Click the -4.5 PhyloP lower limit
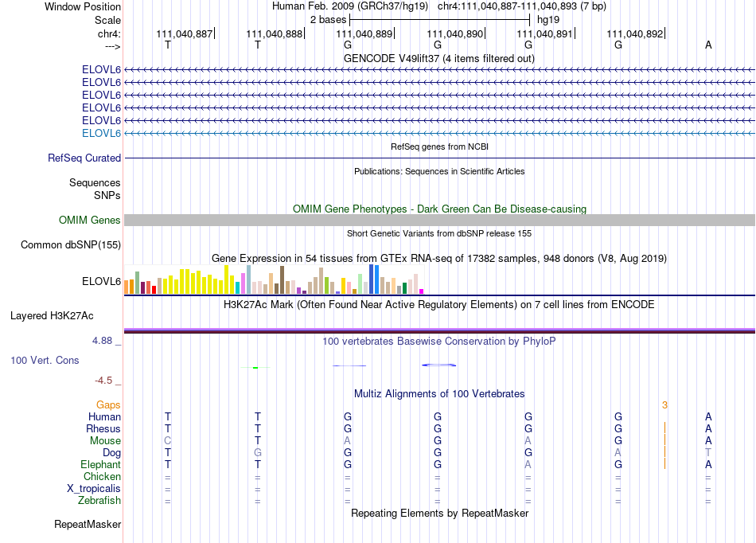The width and height of the screenshot is (756, 543). (x=103, y=381)
